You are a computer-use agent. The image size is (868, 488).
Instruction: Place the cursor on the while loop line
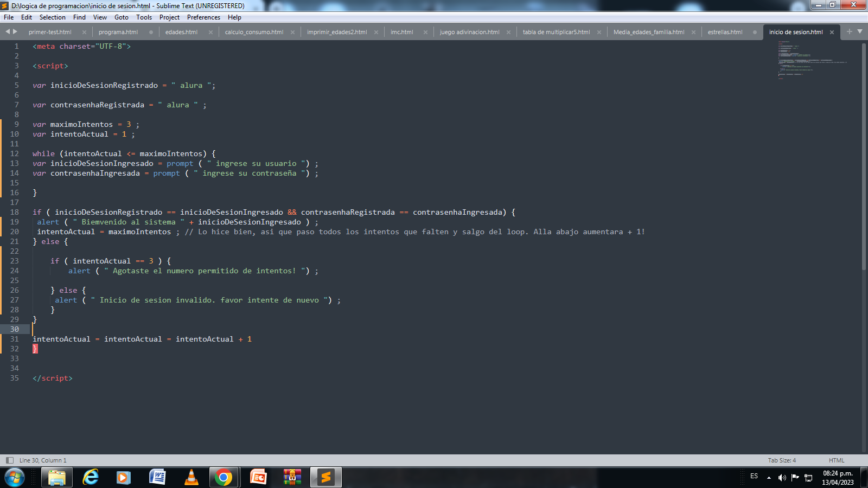click(124, 153)
